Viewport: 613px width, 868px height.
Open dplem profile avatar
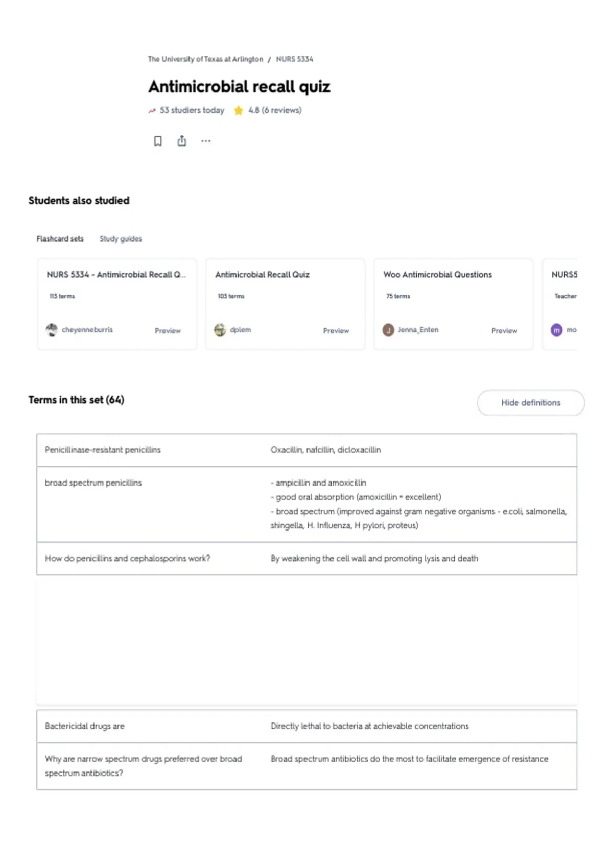click(220, 330)
